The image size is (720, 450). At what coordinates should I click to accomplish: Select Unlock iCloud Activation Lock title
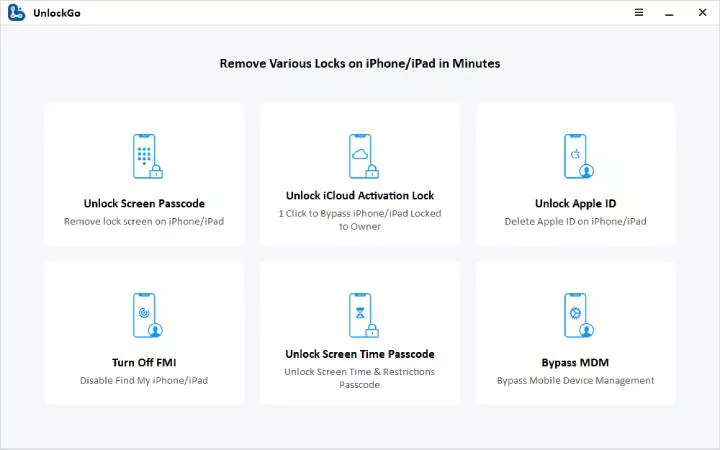360,196
